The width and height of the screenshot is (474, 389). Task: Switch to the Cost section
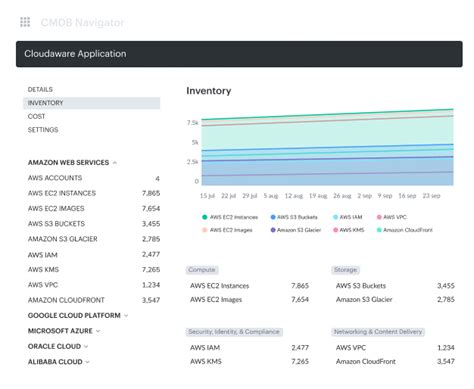coord(36,116)
